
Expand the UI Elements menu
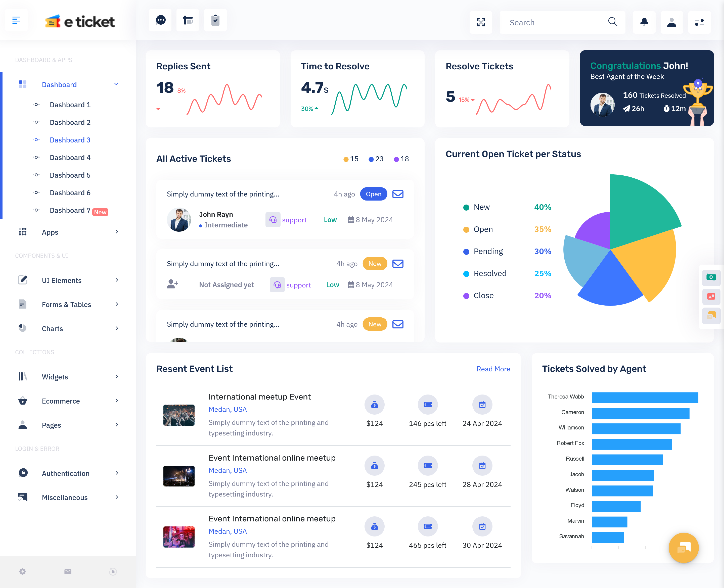[68, 280]
